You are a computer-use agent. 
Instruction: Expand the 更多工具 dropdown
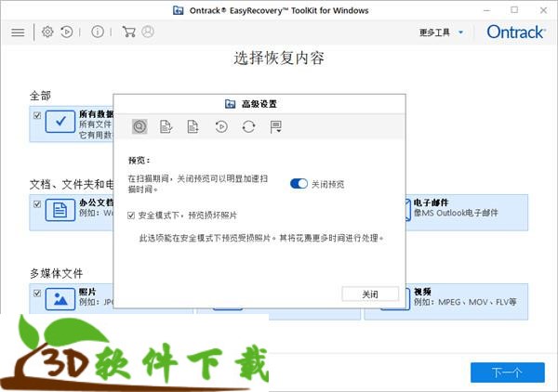click(x=441, y=33)
